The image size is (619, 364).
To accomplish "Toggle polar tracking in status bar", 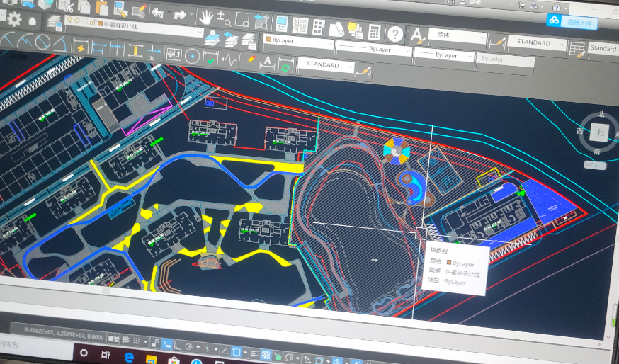I will click(x=188, y=346).
